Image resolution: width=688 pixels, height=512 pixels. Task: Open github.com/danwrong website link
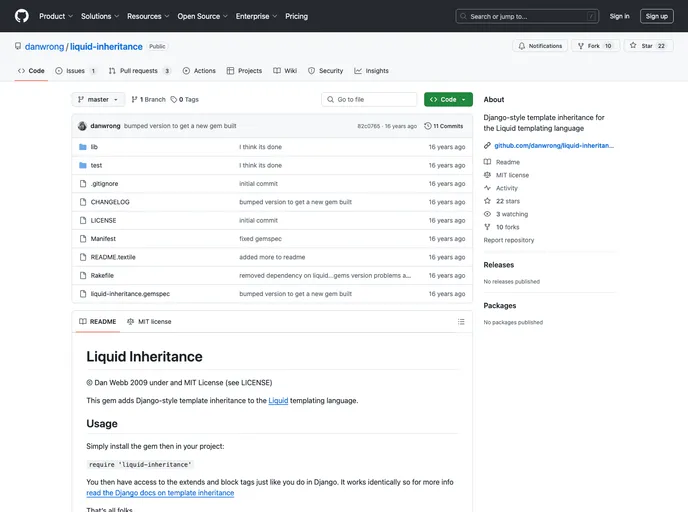coord(554,146)
